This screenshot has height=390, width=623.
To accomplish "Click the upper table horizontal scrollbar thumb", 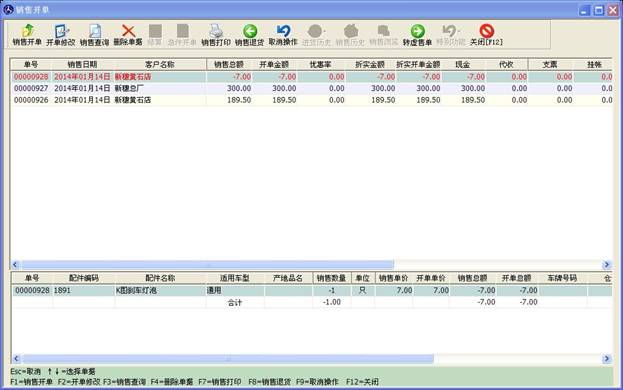I will click(x=207, y=265).
